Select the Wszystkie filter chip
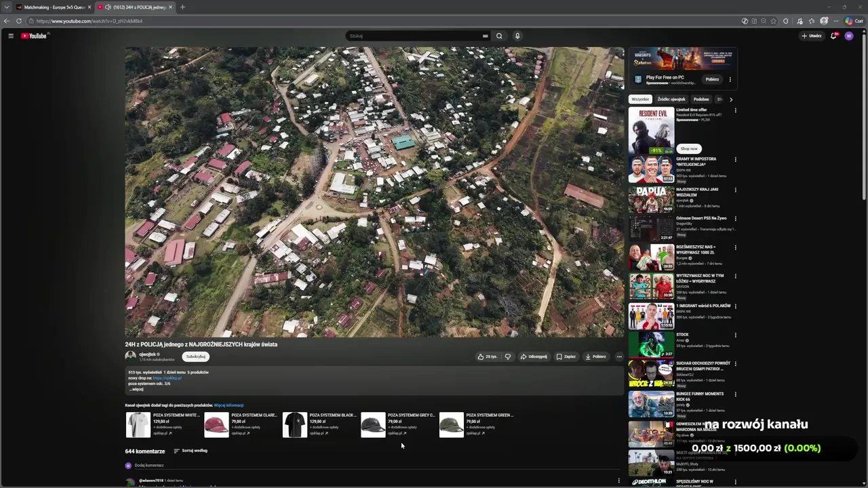The width and height of the screenshot is (868, 488). click(640, 100)
